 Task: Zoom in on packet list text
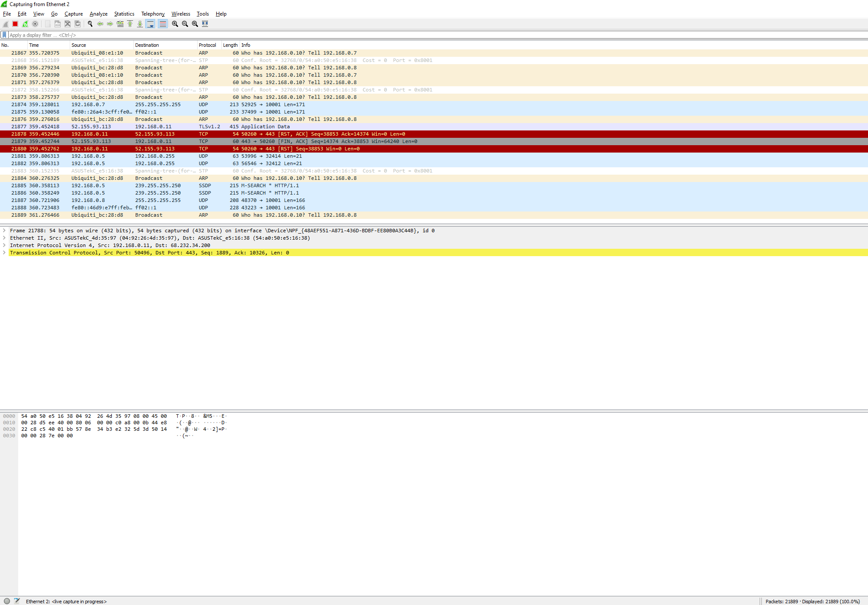175,24
